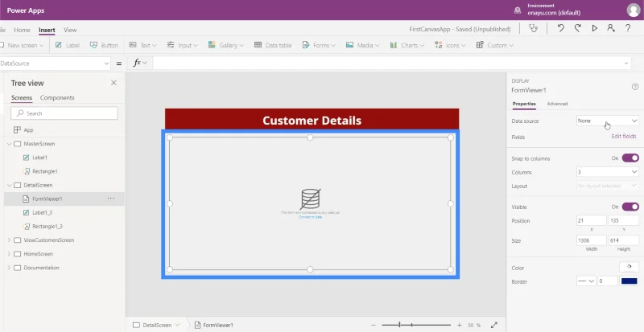Switch to the Advanced tab
644x332 pixels.
click(x=557, y=104)
